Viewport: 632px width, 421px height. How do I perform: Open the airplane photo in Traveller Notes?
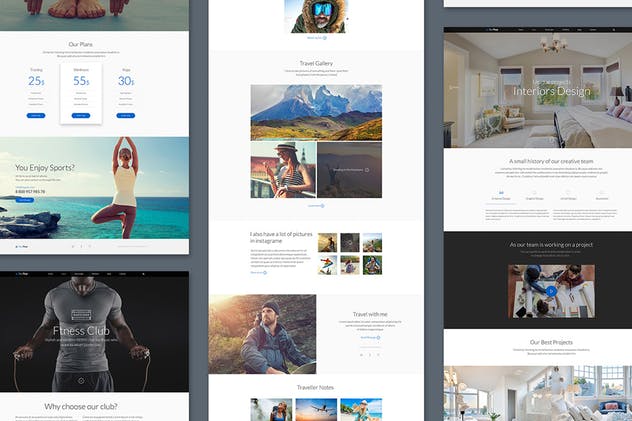(x=315, y=410)
